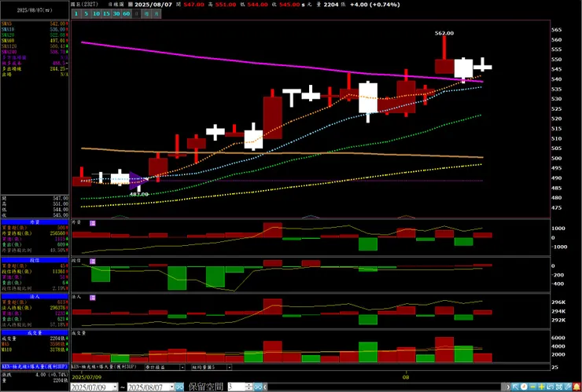Select the 投信 blue header in left panel
The height and width of the screenshot is (392, 582).
(35, 260)
